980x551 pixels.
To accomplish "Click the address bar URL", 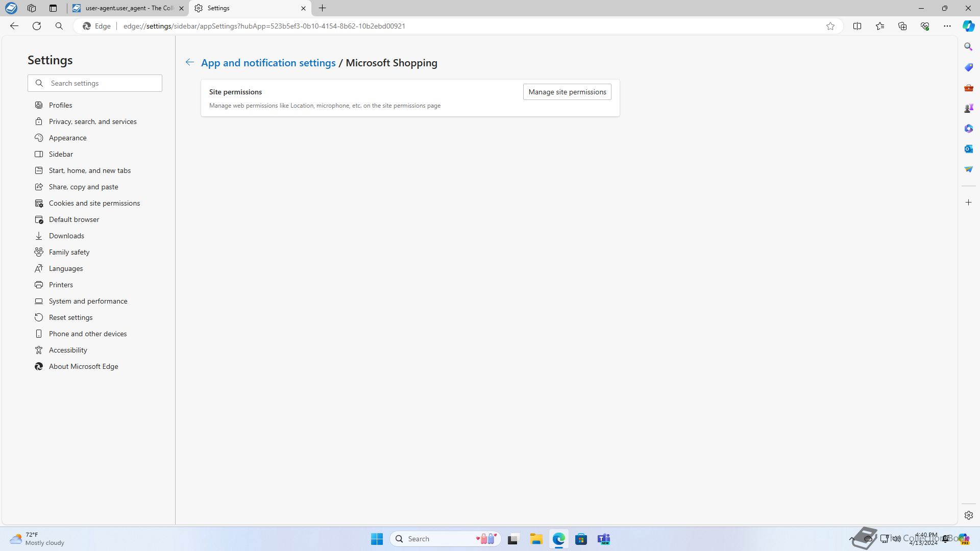I will [264, 26].
